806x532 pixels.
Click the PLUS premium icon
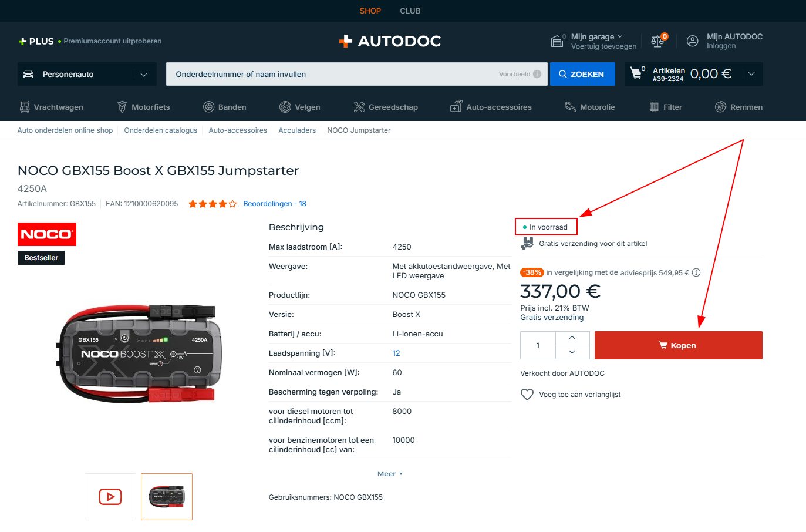[x=22, y=41]
